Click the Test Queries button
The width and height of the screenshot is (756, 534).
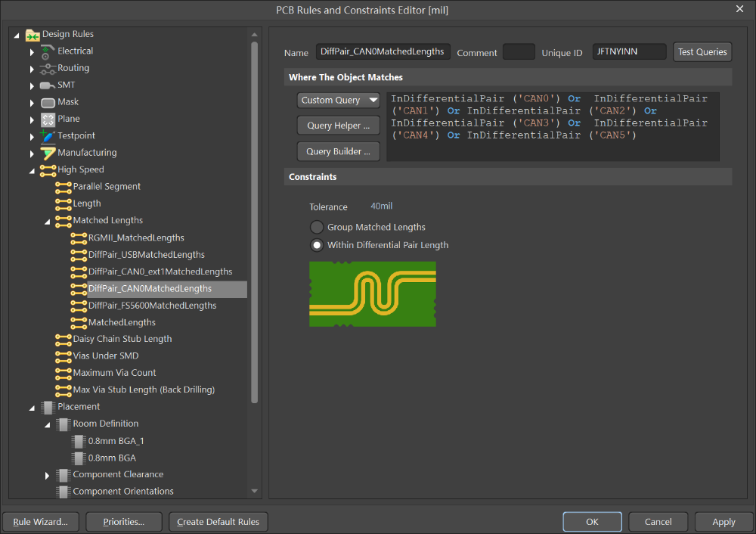tap(702, 51)
